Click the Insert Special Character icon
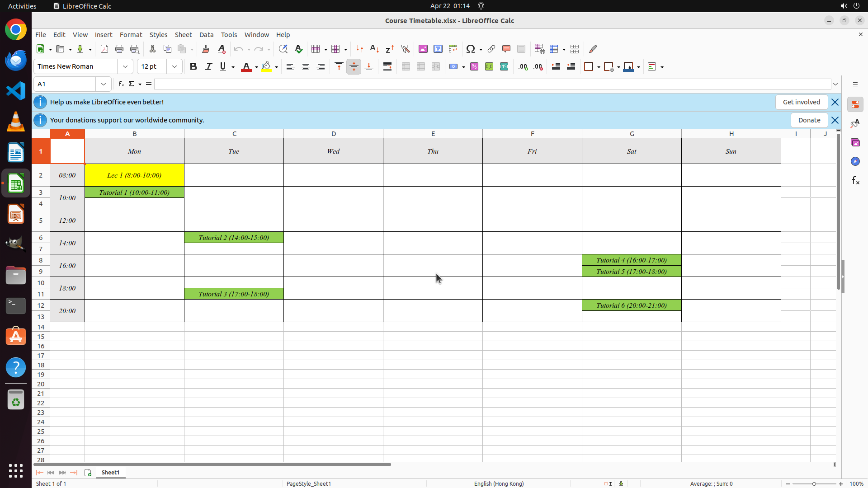Image resolution: width=868 pixels, height=488 pixels. [x=471, y=49]
